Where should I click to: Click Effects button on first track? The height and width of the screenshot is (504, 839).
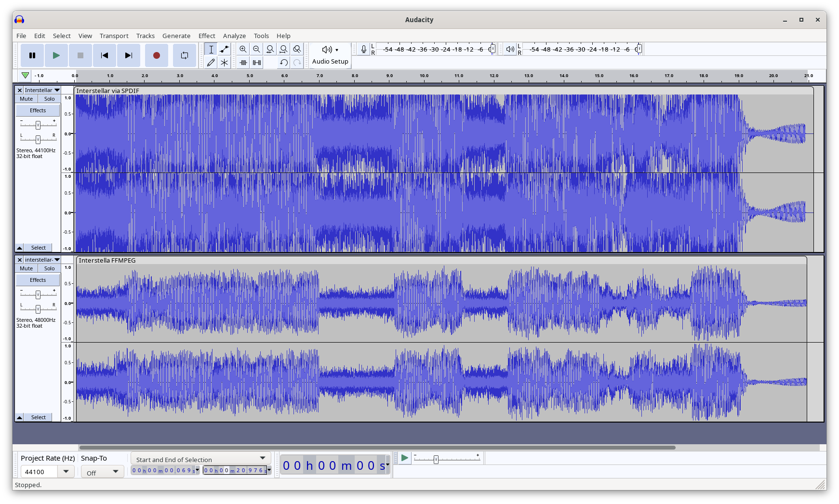(x=38, y=110)
